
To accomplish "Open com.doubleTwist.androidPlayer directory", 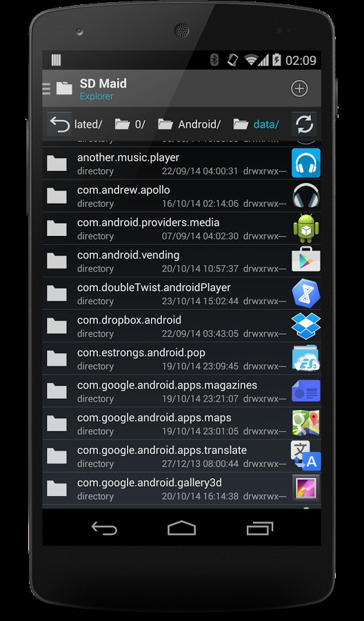I will point(181,293).
